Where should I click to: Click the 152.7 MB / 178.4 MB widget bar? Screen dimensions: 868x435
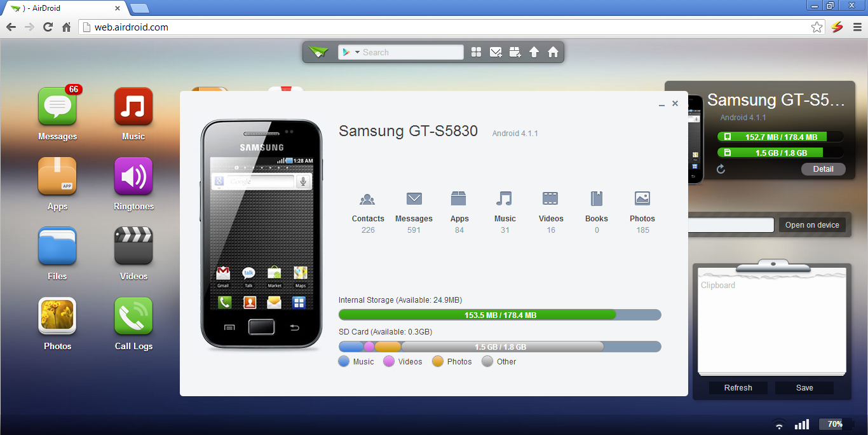[x=780, y=137]
